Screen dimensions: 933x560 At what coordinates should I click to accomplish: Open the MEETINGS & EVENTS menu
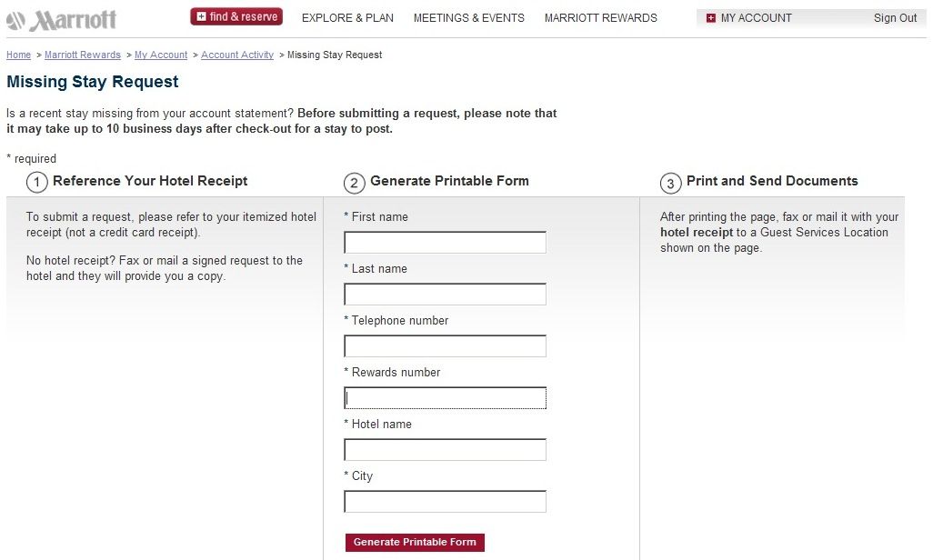[469, 18]
